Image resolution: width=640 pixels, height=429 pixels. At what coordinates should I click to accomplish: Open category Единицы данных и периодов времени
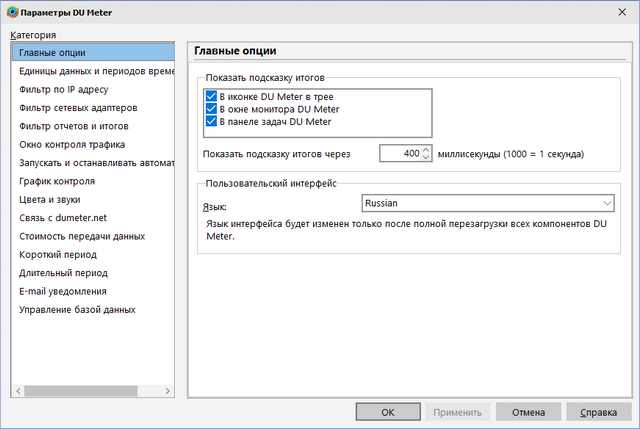tap(93, 71)
